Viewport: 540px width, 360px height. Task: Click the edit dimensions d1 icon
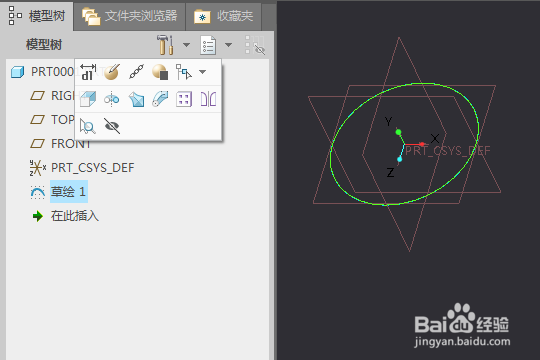click(x=88, y=72)
